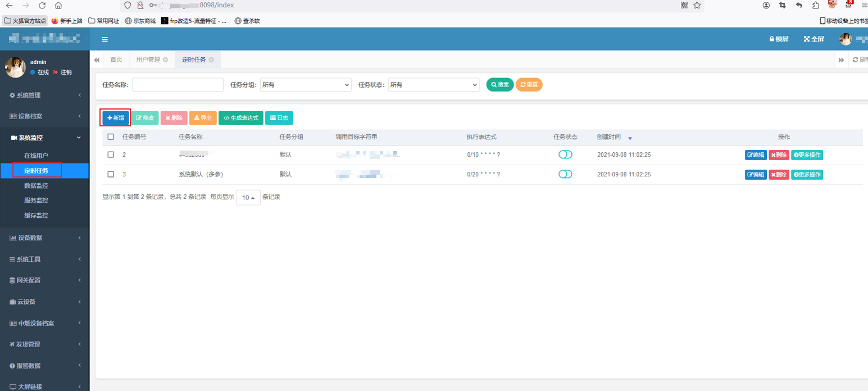The width and height of the screenshot is (868, 391).
Task: Bookmark page with star icon
Action: (697, 5)
